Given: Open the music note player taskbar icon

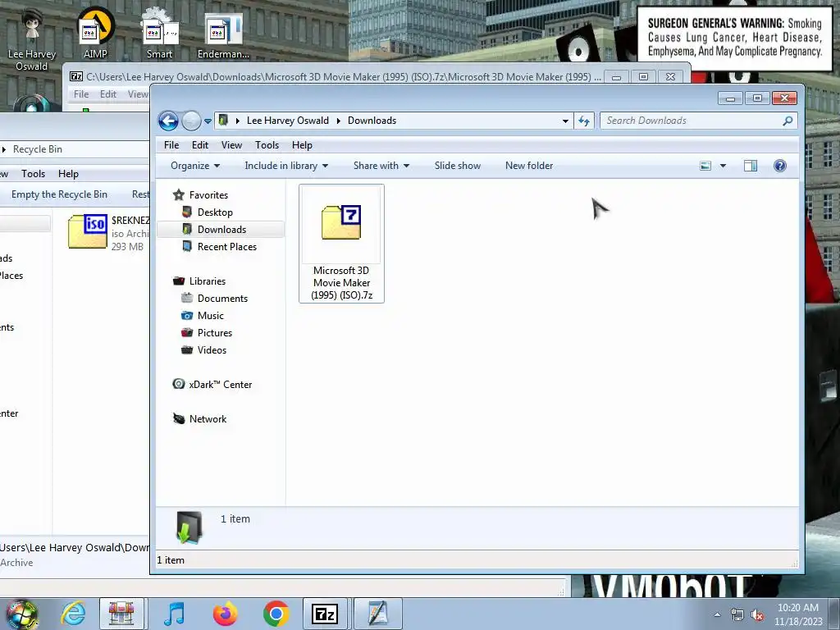Looking at the screenshot, I should pyautogui.click(x=174, y=614).
